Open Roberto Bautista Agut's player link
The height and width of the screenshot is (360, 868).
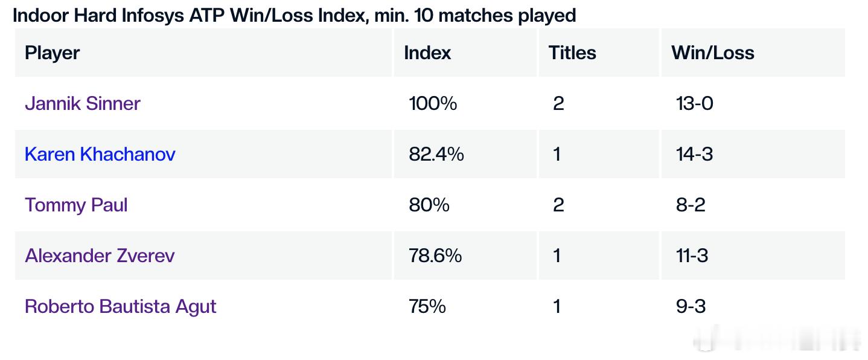click(x=120, y=306)
